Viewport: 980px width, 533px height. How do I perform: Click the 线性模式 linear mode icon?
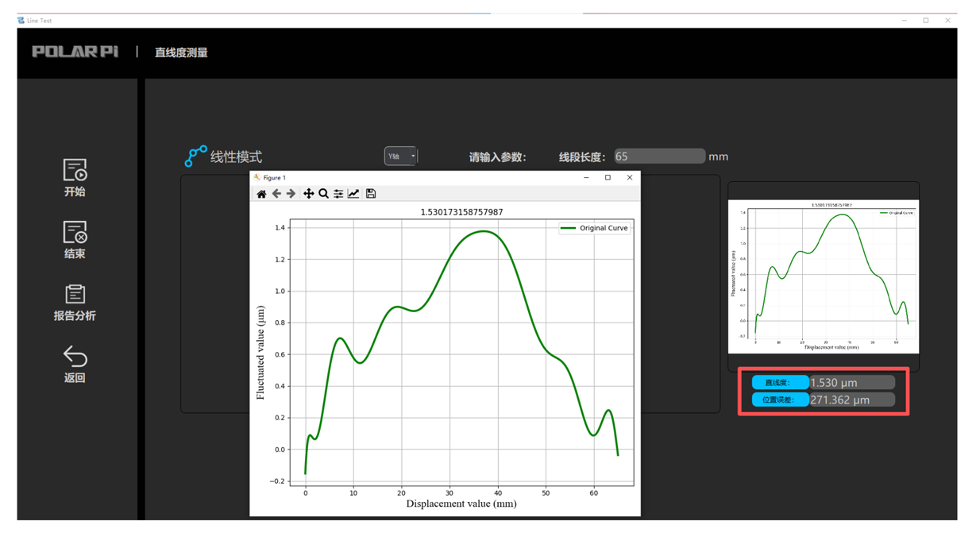tap(195, 156)
